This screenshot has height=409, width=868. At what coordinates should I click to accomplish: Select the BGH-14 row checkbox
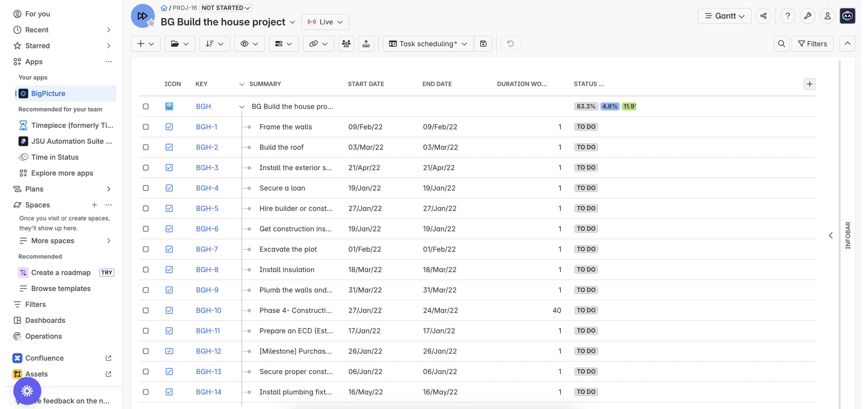point(146,392)
